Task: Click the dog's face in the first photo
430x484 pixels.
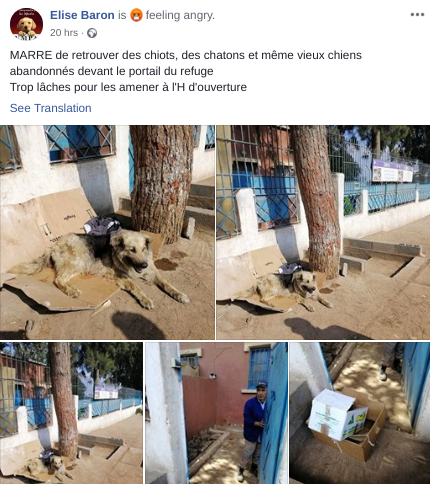Action: pyautogui.click(x=133, y=253)
